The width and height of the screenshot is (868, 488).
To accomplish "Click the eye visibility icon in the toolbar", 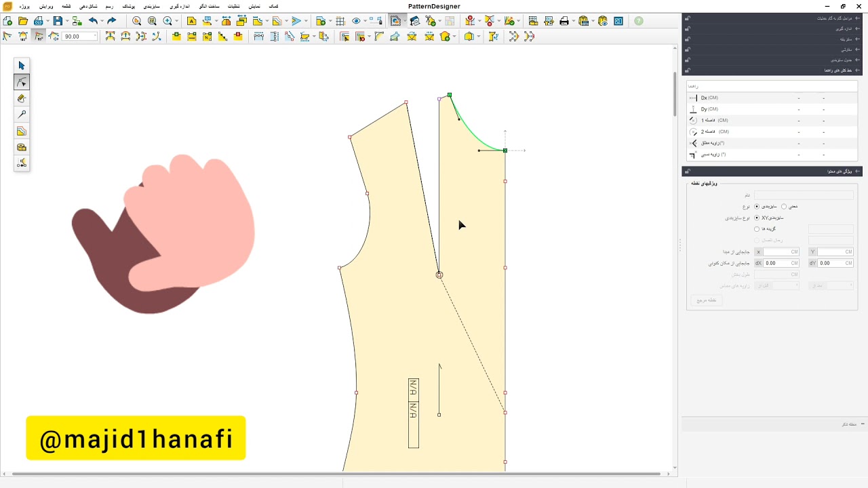I will (x=356, y=21).
